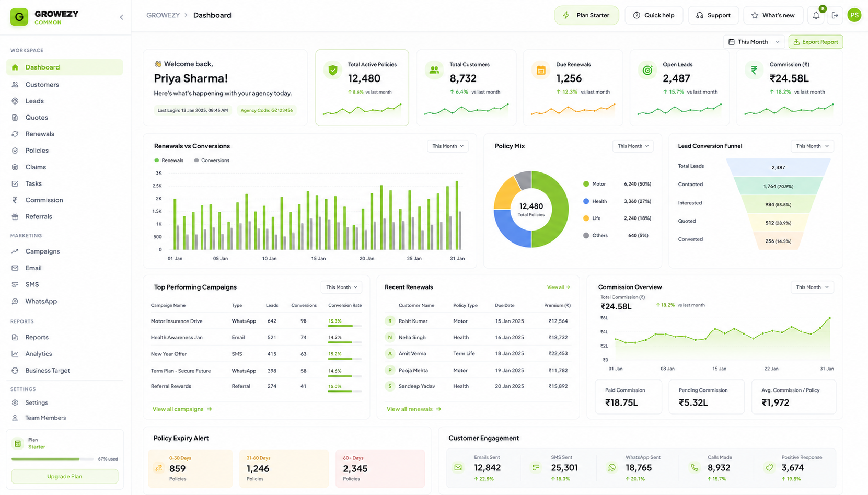Click the 67% used plan progress bar
The image size is (868, 495).
point(53,459)
